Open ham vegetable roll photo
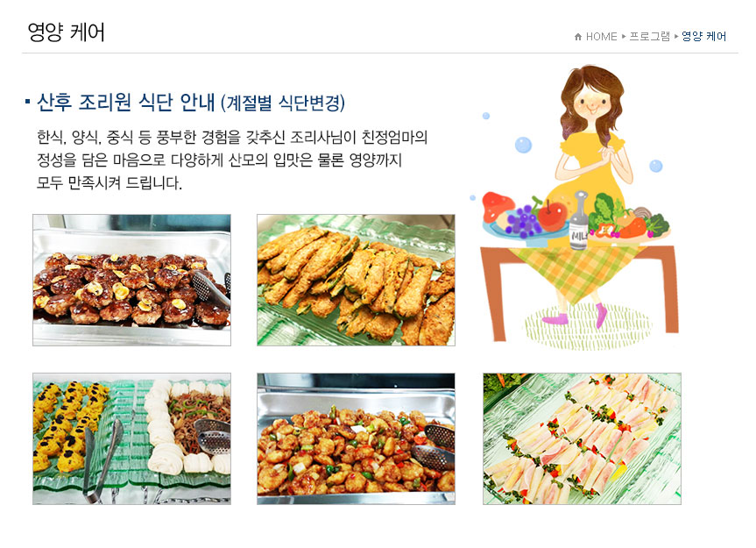The width and height of the screenshot is (756, 548). coord(582,438)
